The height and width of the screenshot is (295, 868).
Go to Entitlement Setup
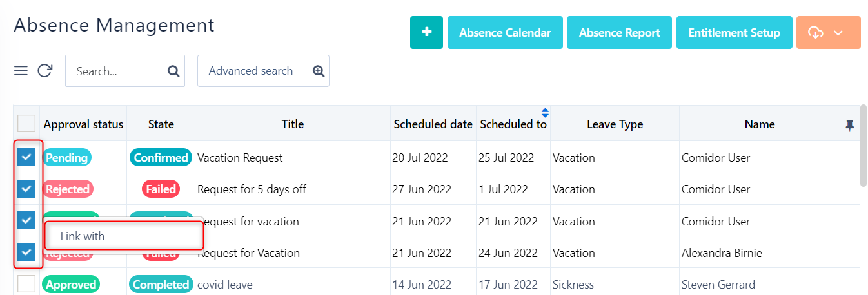734,33
